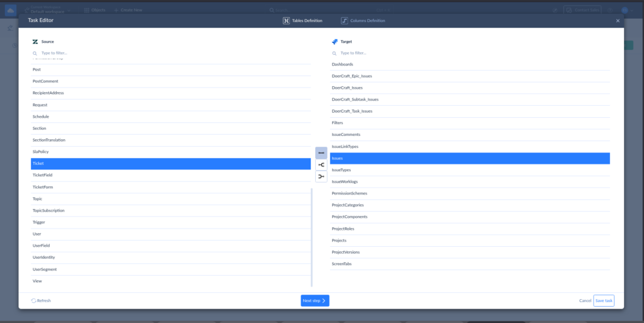Screen dimensions: 644x323
Task: Select the DoerCraft_Task_Issues target table
Action: point(470,111)
